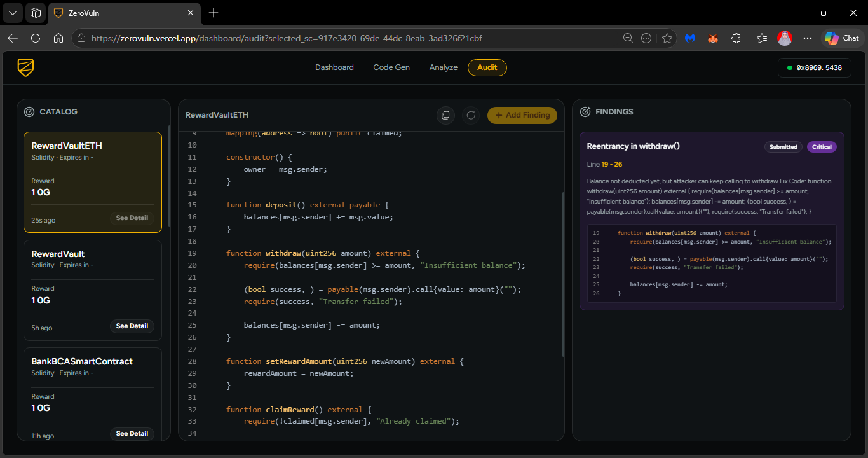Screen dimensions: 868x458
Task: Click the zoom magnifier icon in address bar
Action: (x=628, y=38)
